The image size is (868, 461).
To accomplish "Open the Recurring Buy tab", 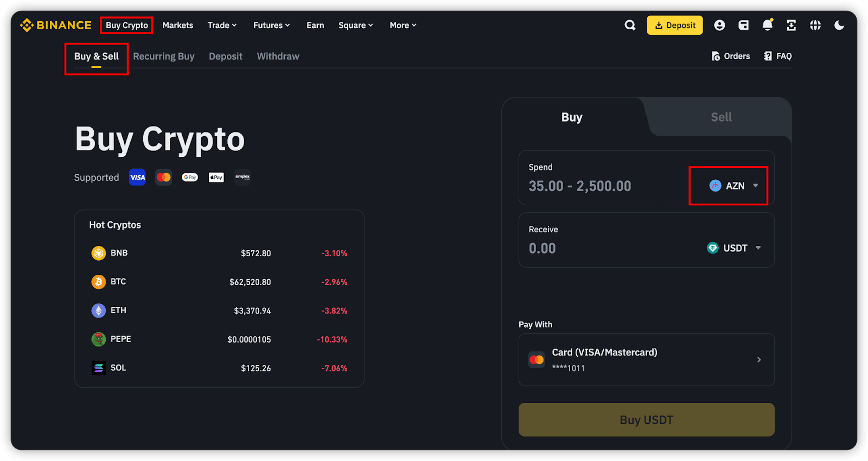I will pos(163,56).
